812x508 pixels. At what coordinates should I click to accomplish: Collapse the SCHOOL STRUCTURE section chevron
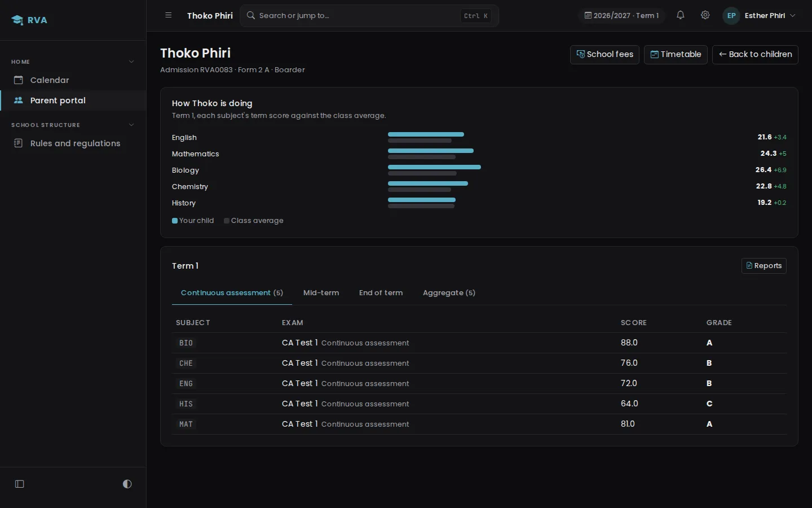tap(131, 125)
